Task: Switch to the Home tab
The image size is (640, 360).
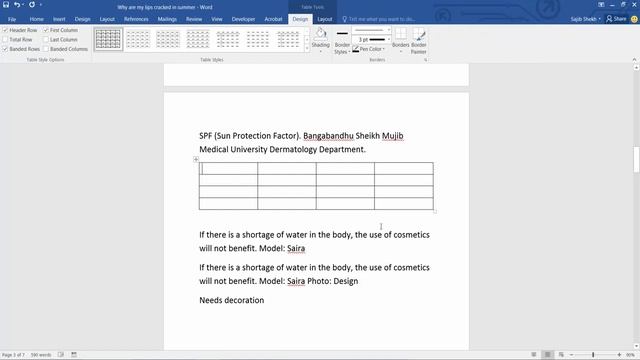Action: point(36,19)
